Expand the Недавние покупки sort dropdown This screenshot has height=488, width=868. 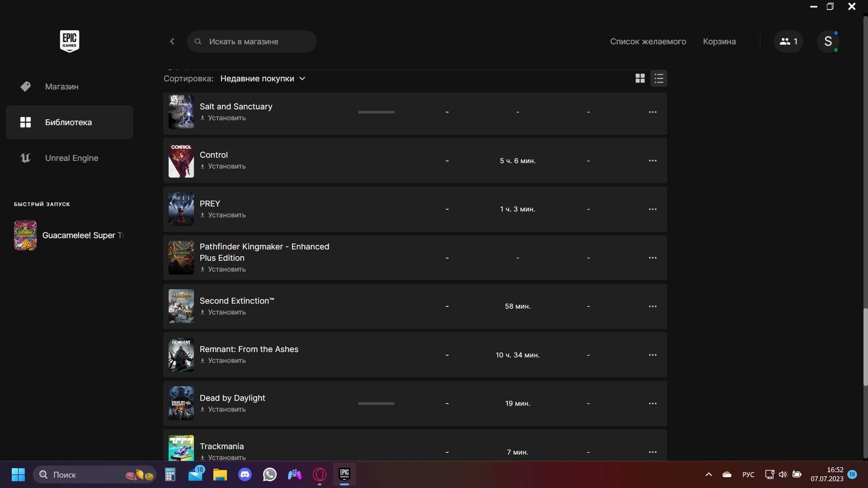(x=263, y=79)
